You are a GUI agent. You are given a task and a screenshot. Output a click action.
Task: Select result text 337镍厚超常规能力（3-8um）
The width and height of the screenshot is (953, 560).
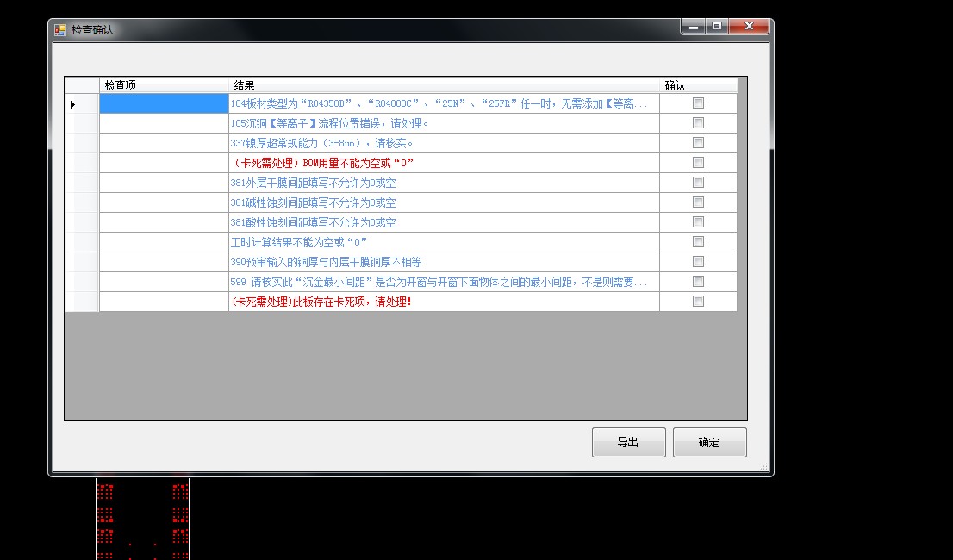pyautogui.click(x=322, y=143)
